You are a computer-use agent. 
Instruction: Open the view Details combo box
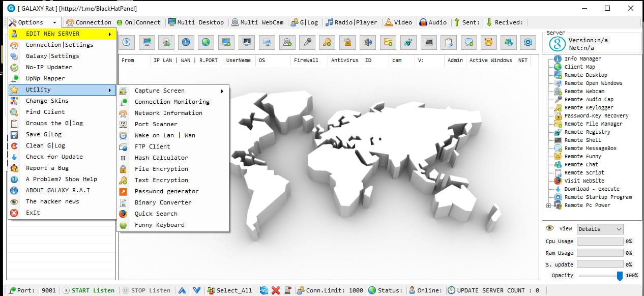600,229
